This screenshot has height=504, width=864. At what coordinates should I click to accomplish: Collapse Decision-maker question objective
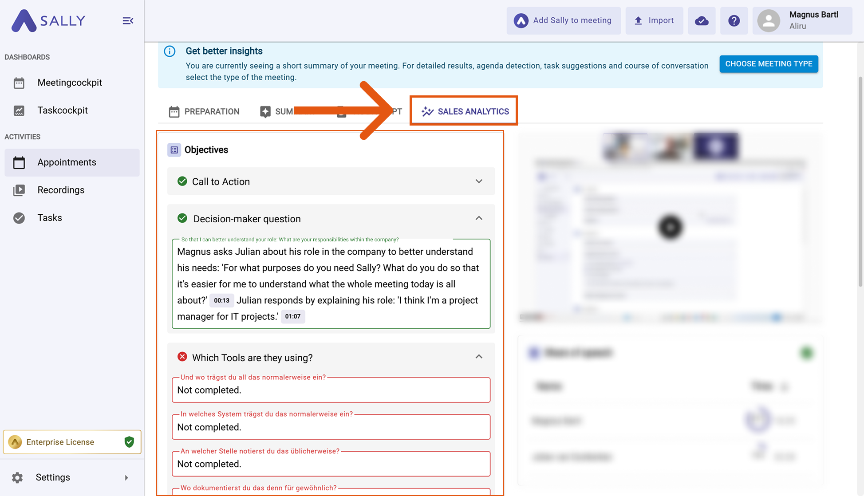coord(479,218)
